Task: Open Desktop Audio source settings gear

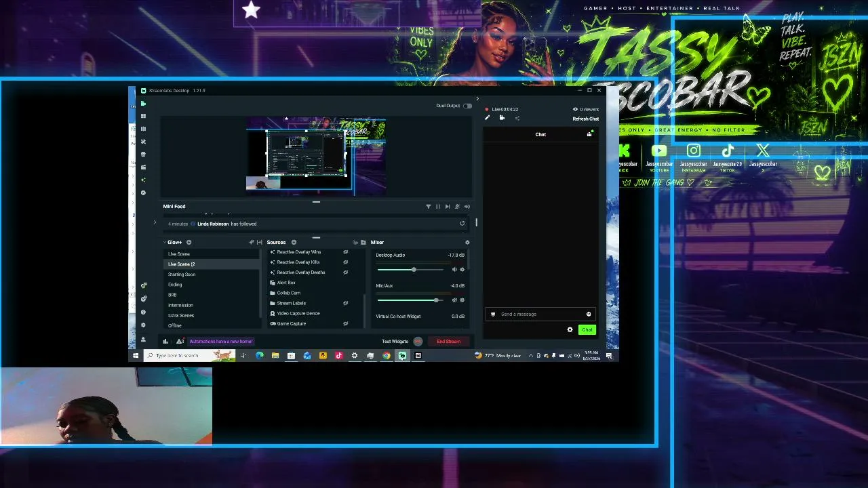Action: click(x=462, y=270)
